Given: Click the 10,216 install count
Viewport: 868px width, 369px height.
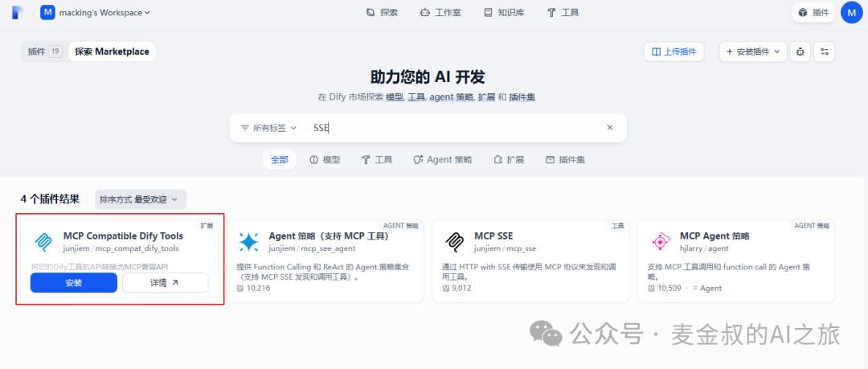Looking at the screenshot, I should pos(253,288).
